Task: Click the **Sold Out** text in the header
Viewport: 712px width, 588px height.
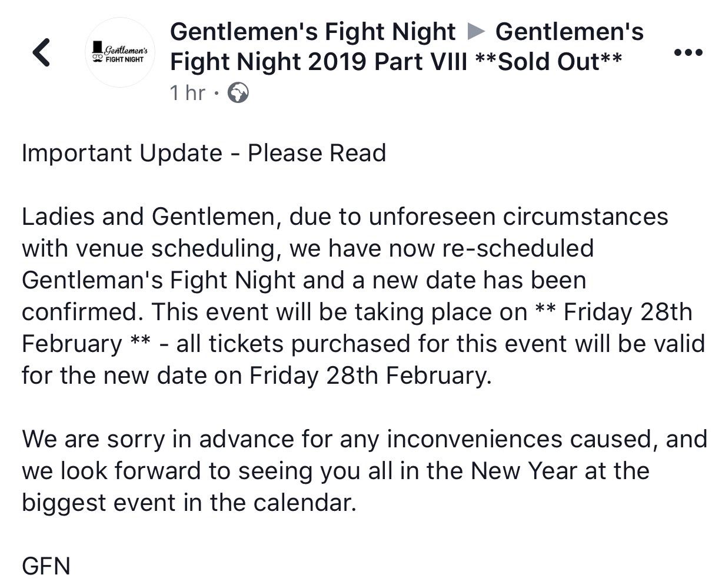Action: 548,61
